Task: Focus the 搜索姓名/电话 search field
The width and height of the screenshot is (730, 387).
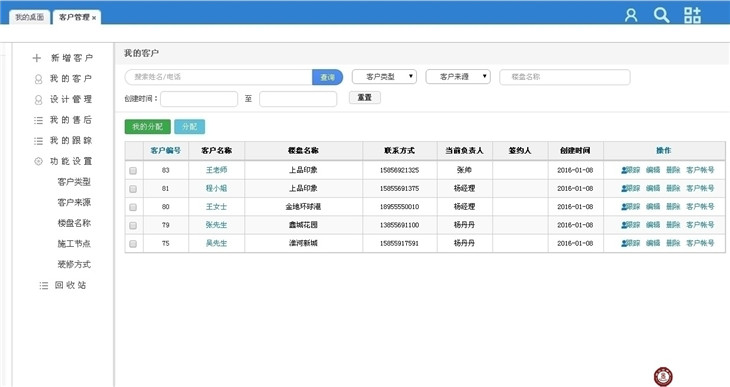Action: (x=218, y=77)
